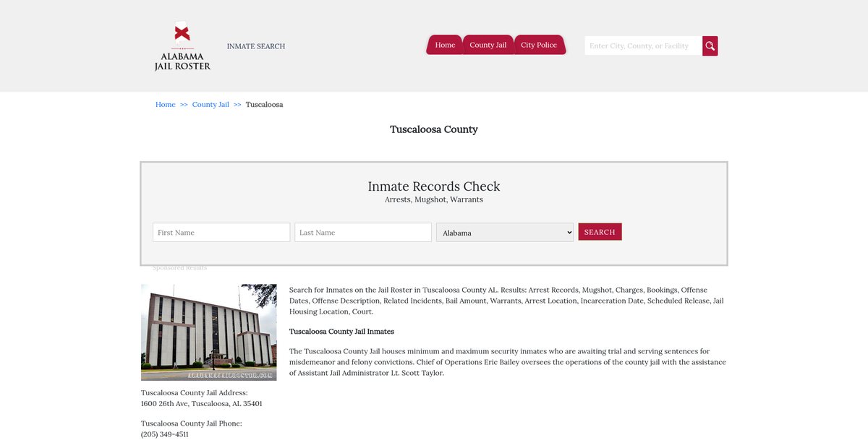Click the Sponsored Results label
This screenshot has width=868, height=448.
click(180, 268)
